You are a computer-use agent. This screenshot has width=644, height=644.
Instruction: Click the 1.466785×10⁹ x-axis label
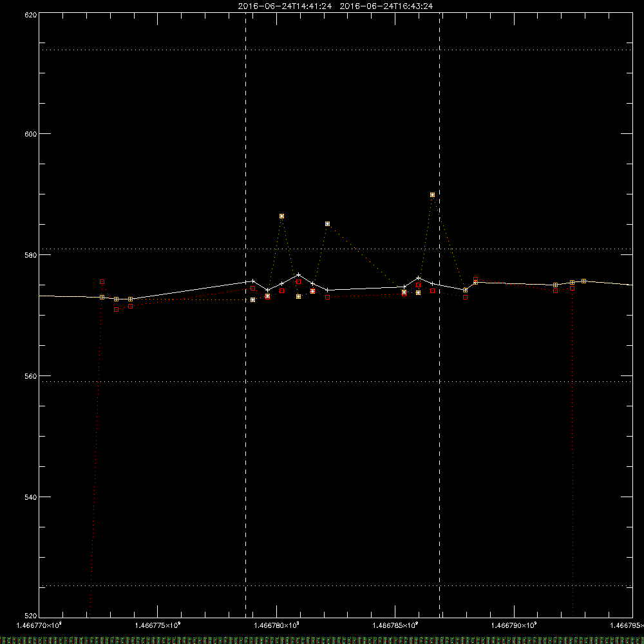[x=395, y=625]
